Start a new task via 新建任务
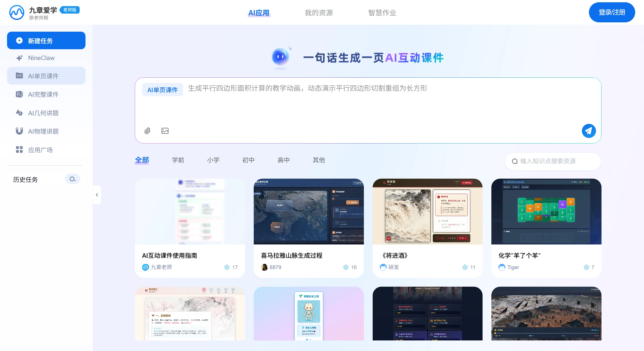The image size is (644, 351). (x=40, y=40)
